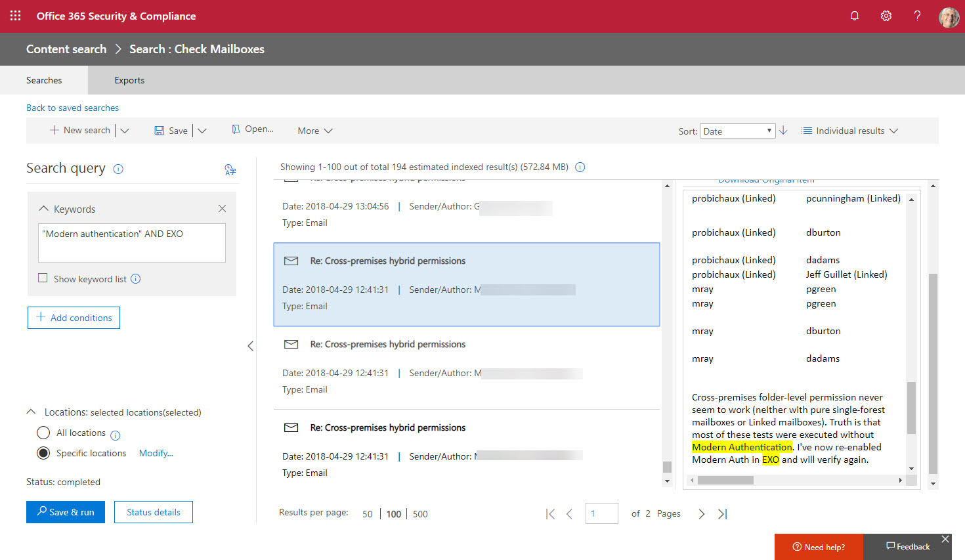This screenshot has height=560, width=965.
Task: Click Need help? button
Action: [819, 547]
